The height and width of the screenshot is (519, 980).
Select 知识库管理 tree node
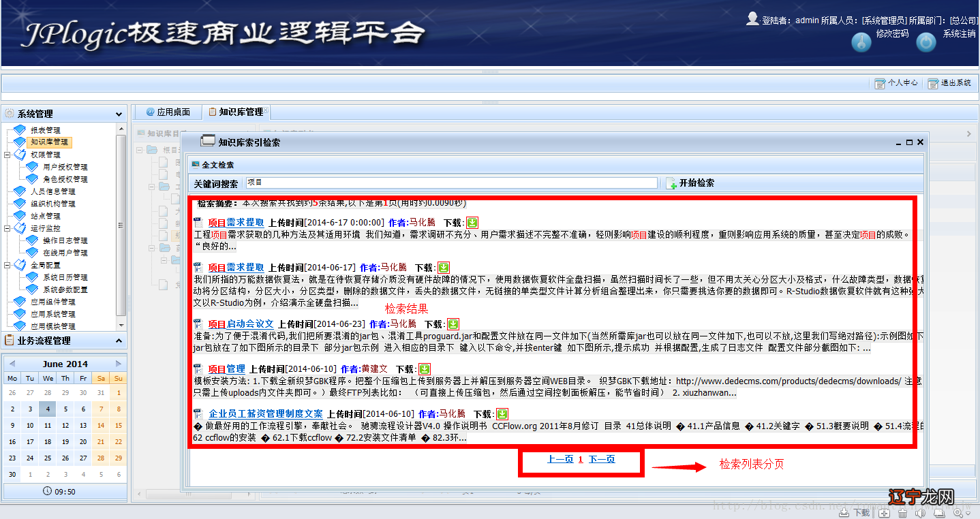(x=50, y=142)
